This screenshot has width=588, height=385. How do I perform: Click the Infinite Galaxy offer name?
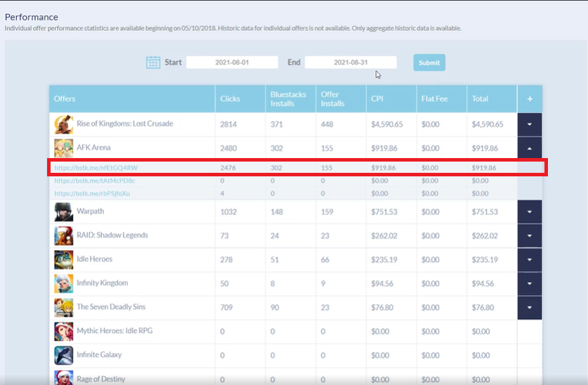(x=99, y=355)
